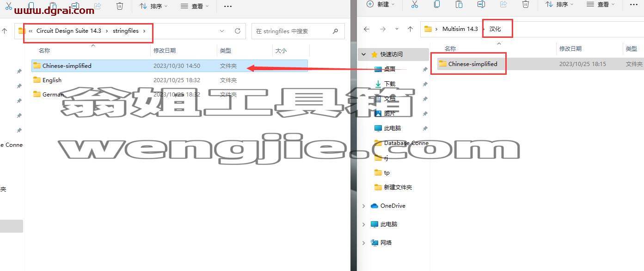Collapse the 快速访问 quick access section

point(364,54)
